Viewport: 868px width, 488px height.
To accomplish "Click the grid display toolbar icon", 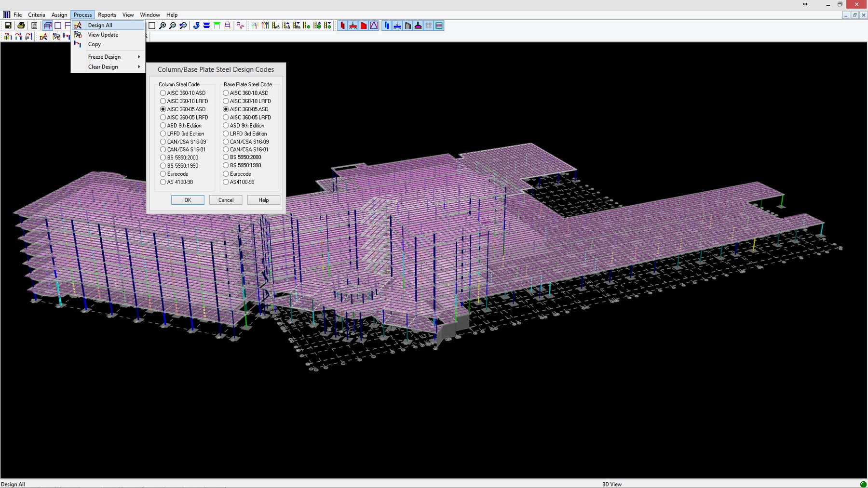I will 429,26.
